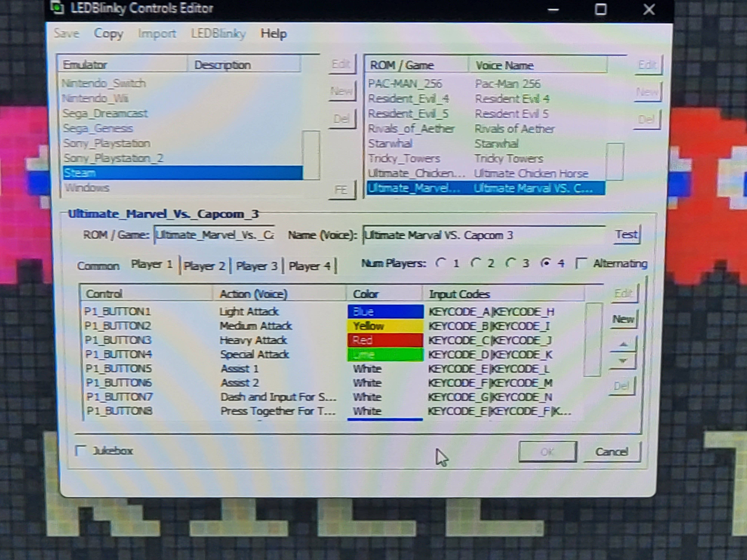
Task: Select the Ultimate_Chicken... ROM row
Action: click(x=486, y=173)
